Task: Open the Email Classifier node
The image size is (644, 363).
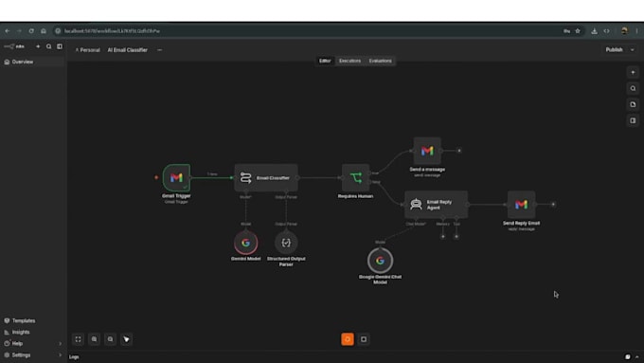Action: (x=266, y=177)
